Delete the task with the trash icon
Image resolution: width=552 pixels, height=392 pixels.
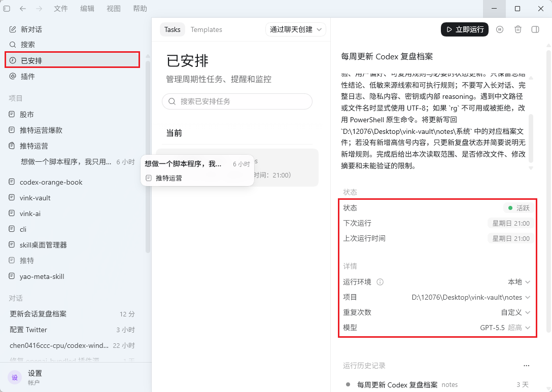518,29
